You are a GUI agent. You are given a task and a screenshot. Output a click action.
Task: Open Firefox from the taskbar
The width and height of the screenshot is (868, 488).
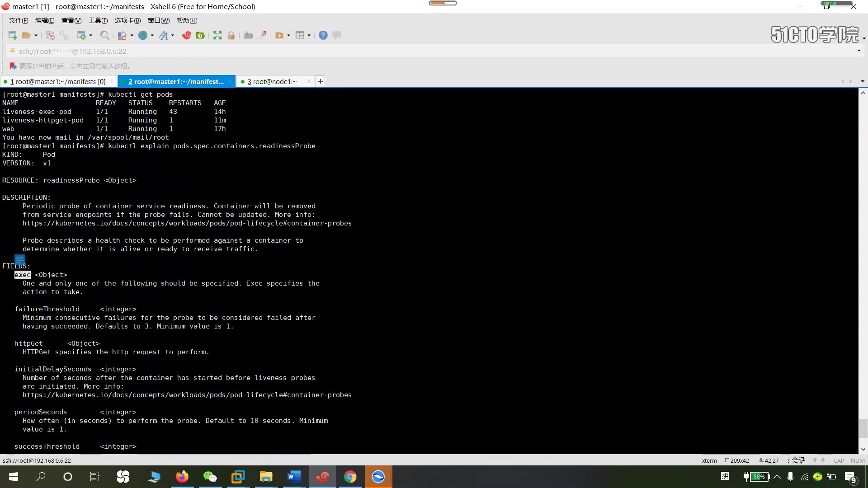point(182,477)
